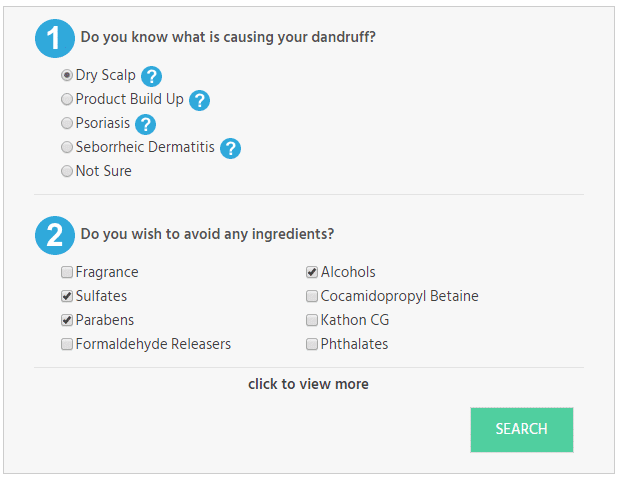
Task: Select the Dry Scalp radio button
Action: [67, 75]
